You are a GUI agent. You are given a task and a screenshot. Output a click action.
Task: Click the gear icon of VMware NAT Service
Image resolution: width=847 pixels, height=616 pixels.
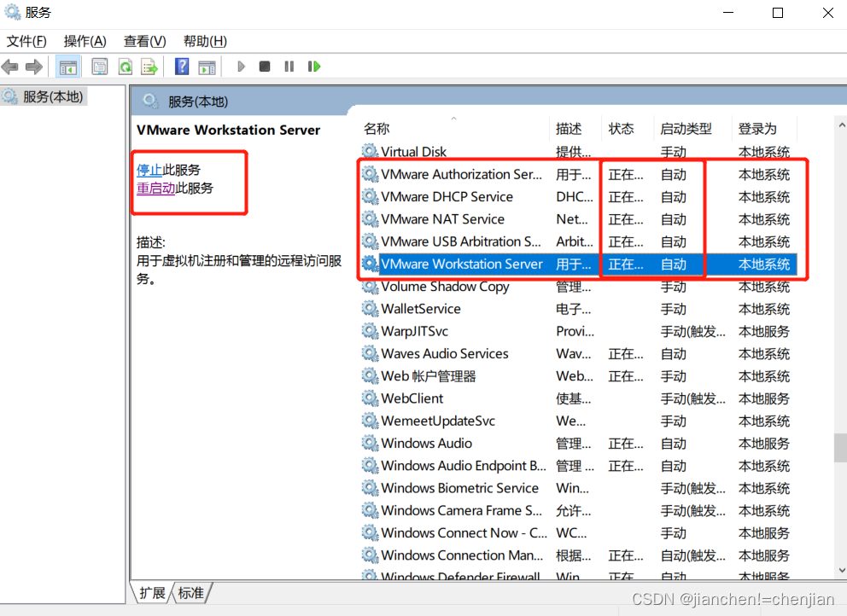(x=370, y=218)
